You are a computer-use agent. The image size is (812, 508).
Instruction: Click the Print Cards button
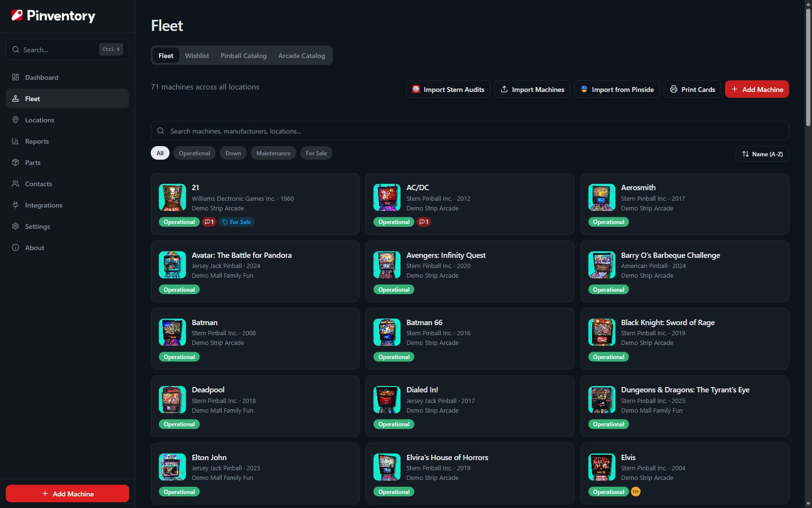[692, 90]
